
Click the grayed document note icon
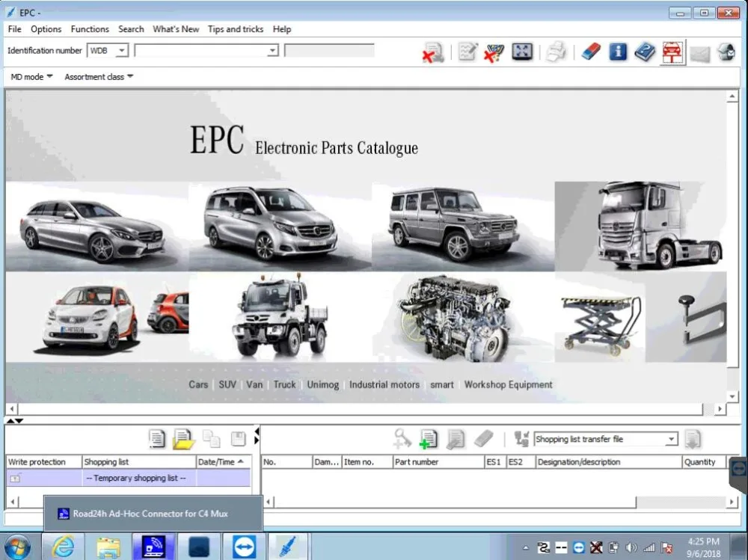point(456,440)
